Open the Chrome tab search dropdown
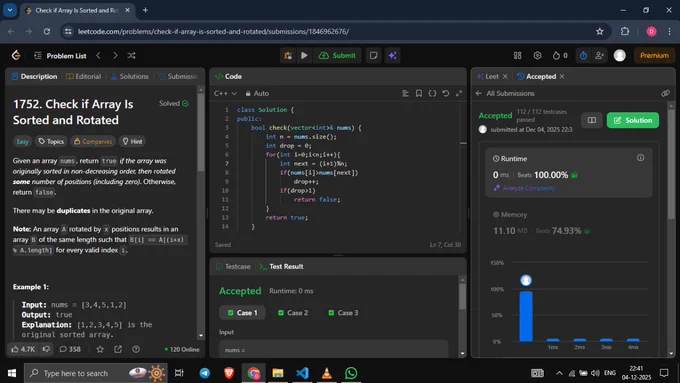 [x=10, y=10]
